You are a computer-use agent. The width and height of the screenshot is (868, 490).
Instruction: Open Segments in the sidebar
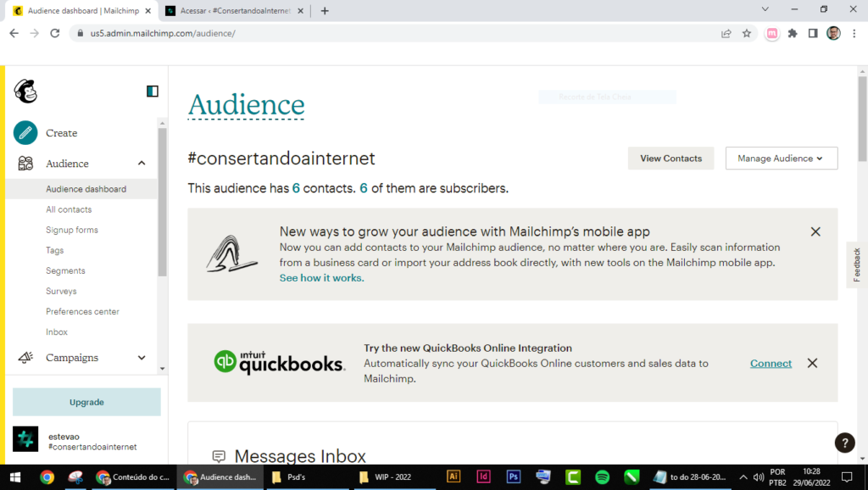point(65,270)
